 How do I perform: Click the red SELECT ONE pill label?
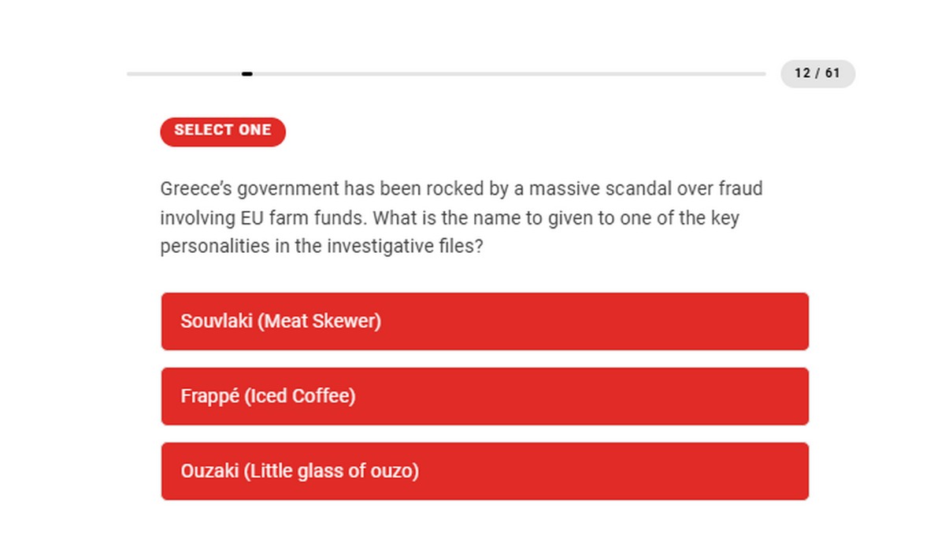tap(223, 131)
